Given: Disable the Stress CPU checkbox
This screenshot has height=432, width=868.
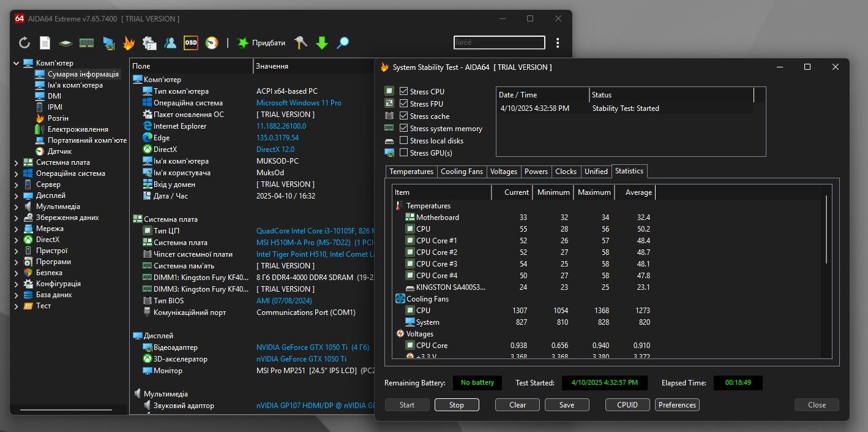Looking at the screenshot, I should tap(403, 91).
